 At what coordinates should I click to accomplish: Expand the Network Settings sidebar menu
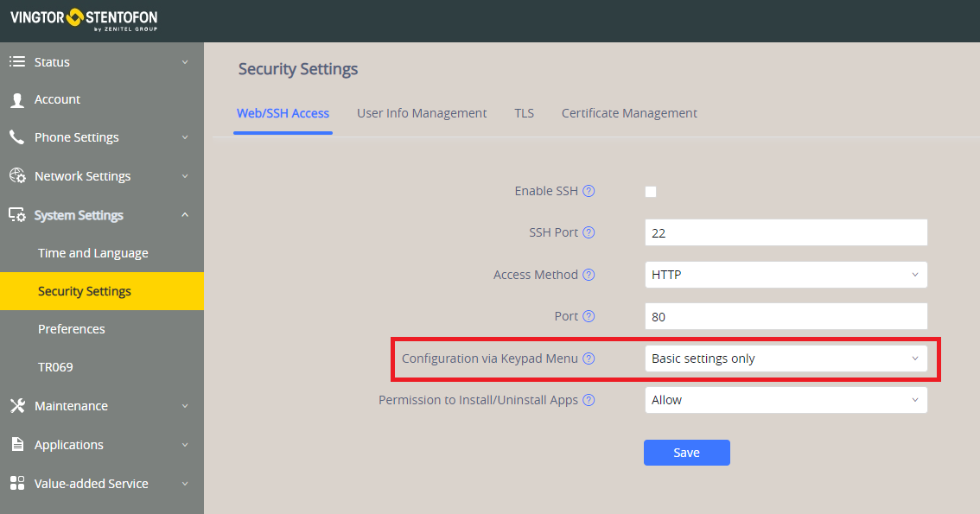pos(101,176)
